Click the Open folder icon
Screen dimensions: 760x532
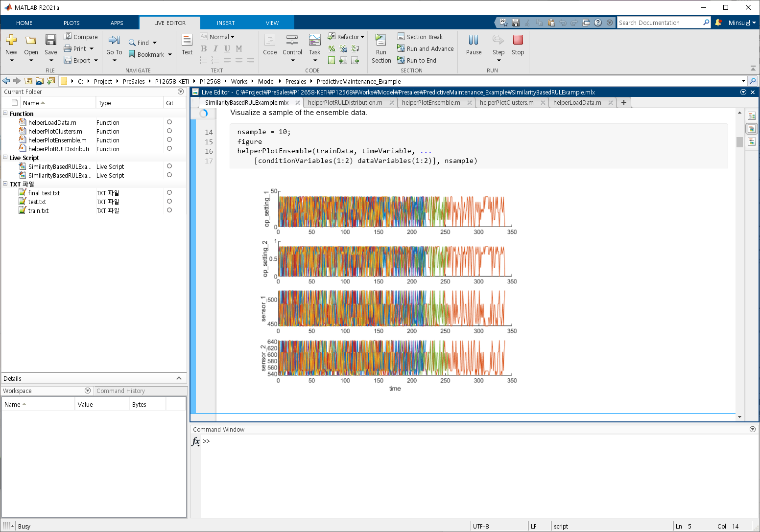[x=31, y=40]
